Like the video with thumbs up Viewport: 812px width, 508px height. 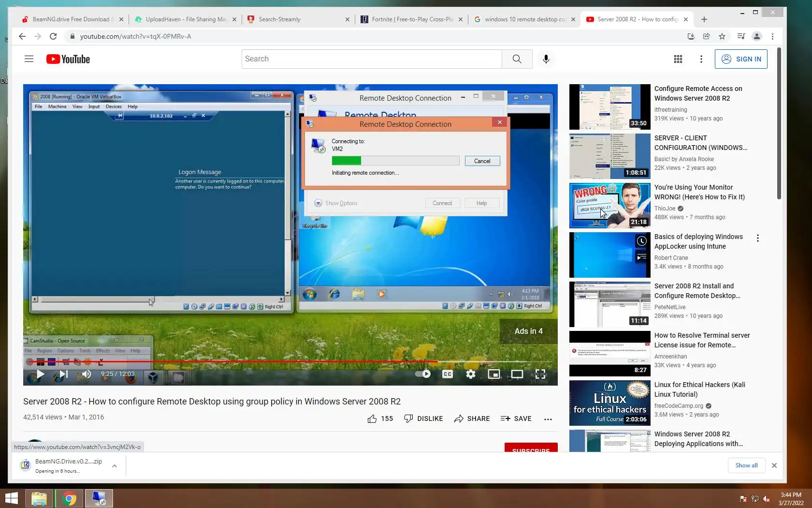380,418
